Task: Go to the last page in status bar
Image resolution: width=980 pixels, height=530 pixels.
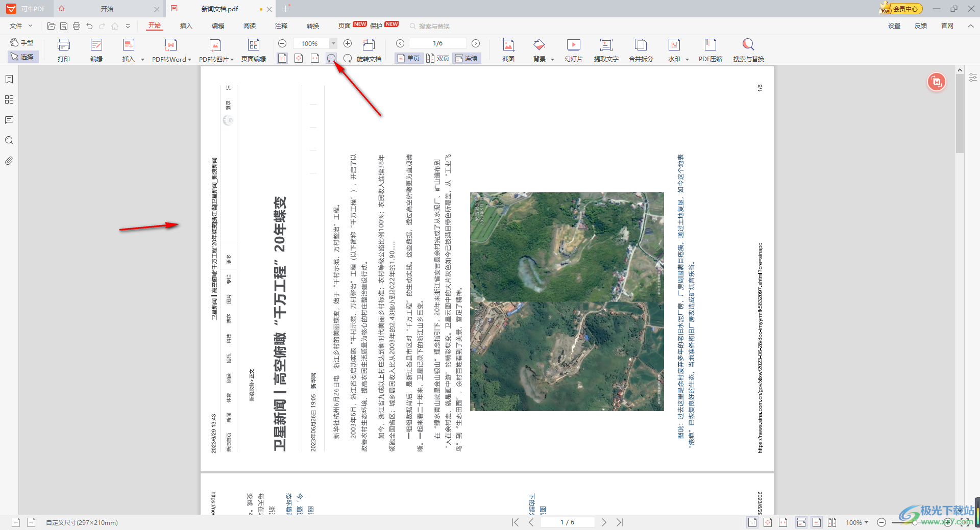Action: tap(620, 522)
